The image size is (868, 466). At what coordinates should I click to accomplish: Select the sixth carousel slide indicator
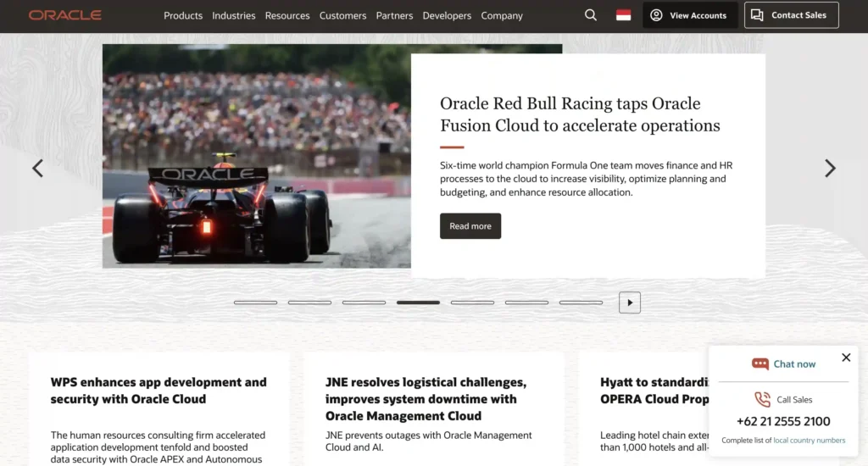pos(526,302)
